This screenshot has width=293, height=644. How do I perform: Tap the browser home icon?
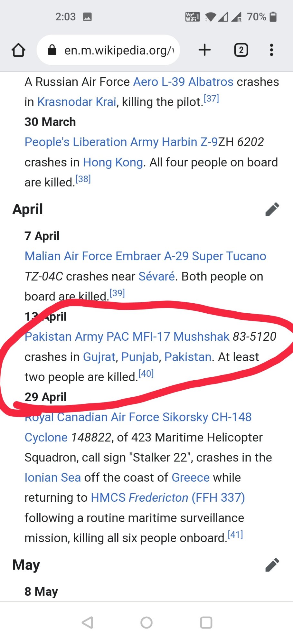coord(18,50)
